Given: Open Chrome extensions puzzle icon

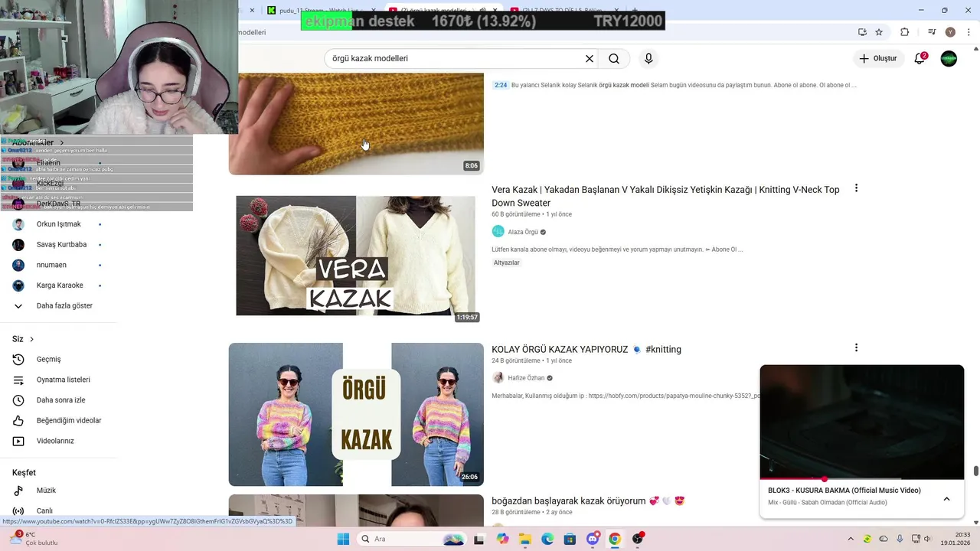Looking at the screenshot, I should tap(904, 32).
